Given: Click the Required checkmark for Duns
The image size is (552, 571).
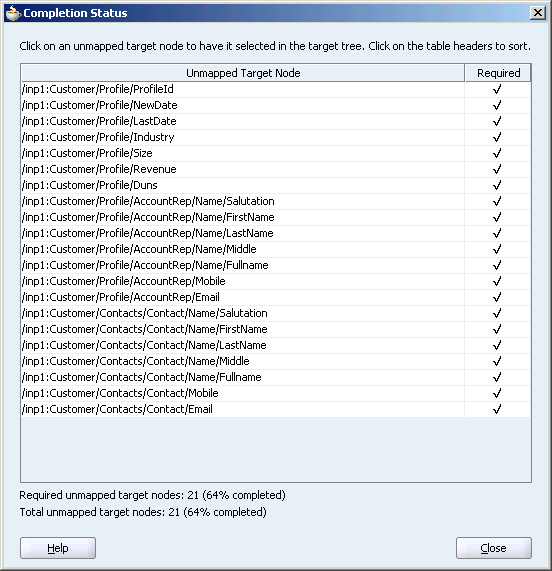Looking at the screenshot, I should pos(497,185).
